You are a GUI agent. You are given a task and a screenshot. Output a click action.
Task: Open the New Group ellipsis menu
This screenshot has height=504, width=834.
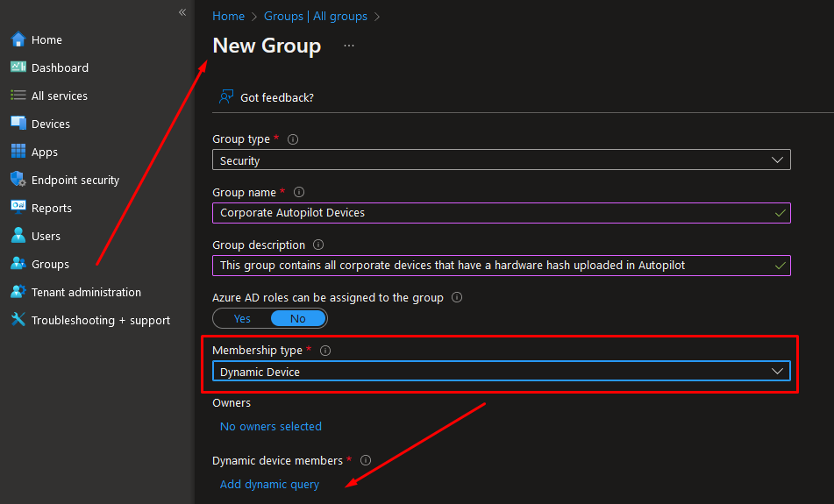(349, 46)
